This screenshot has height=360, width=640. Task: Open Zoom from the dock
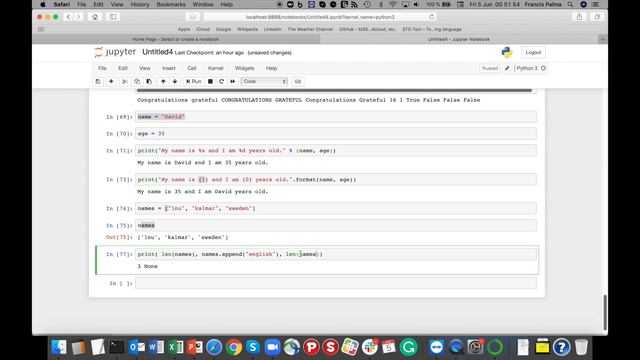(x=272, y=347)
